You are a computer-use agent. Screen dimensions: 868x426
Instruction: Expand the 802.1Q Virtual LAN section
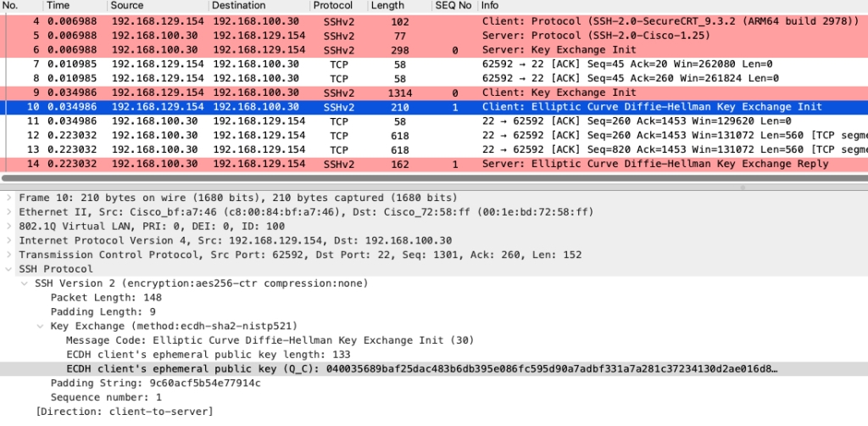pos(8,226)
